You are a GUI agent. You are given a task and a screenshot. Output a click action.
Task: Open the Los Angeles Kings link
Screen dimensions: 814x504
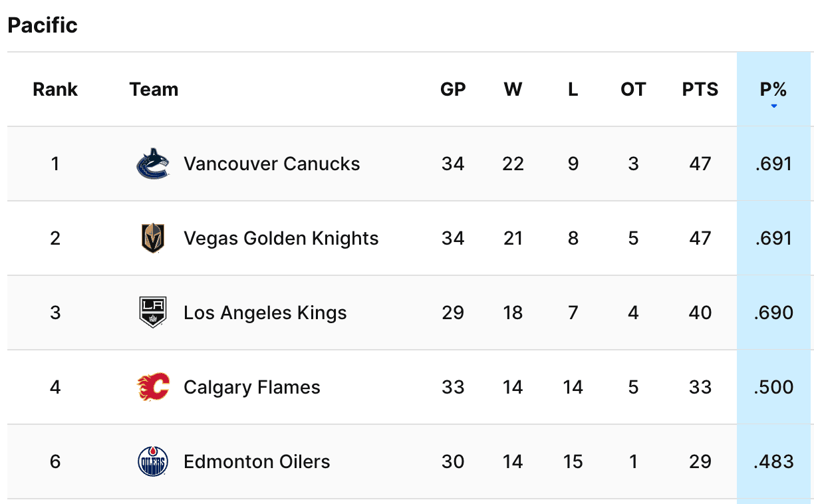point(265,313)
